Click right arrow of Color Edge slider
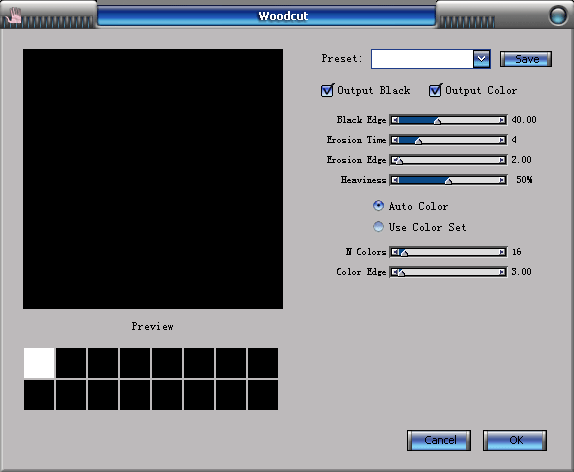Screen dimensions: 574x472 (502, 272)
